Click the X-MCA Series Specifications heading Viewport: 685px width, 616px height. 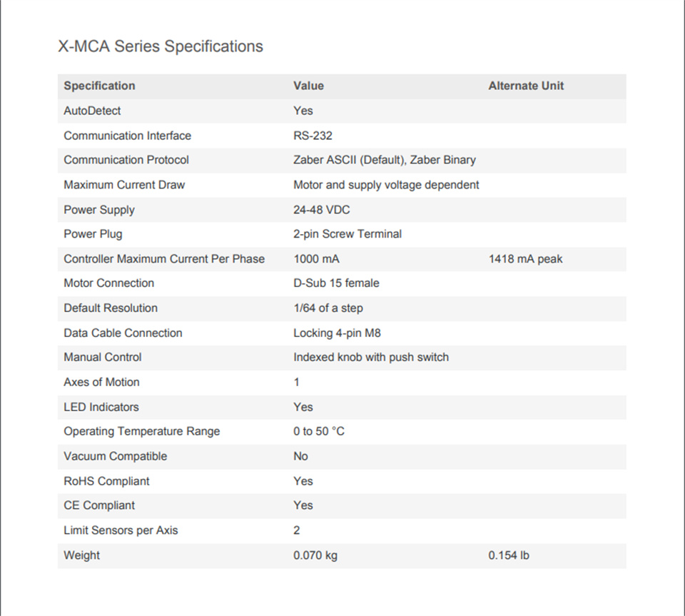pyautogui.click(x=161, y=46)
